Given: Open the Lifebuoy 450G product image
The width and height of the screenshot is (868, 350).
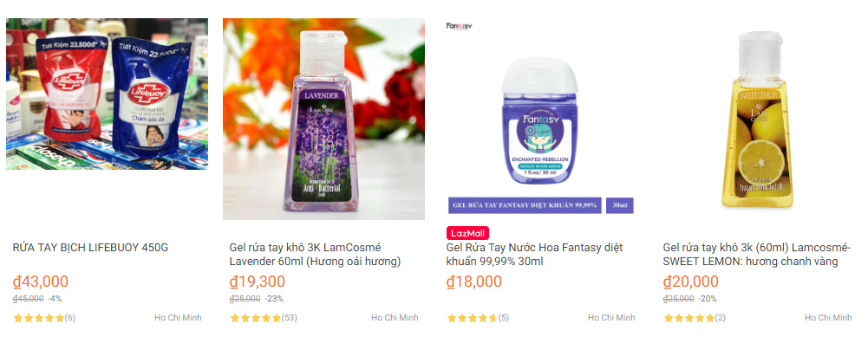Looking at the screenshot, I should [107, 94].
